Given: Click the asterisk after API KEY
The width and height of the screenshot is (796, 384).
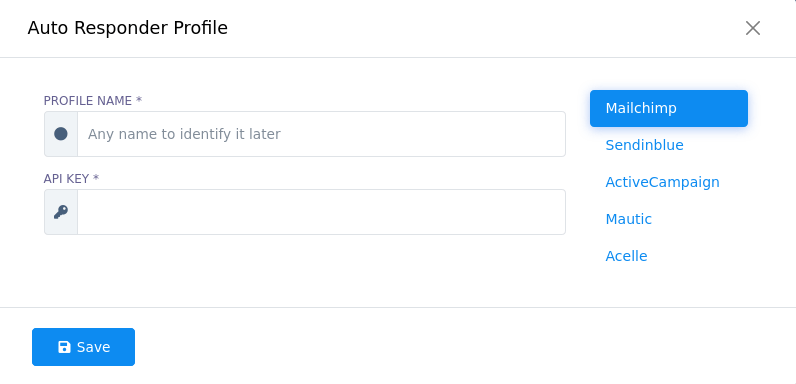Looking at the screenshot, I should (96, 178).
